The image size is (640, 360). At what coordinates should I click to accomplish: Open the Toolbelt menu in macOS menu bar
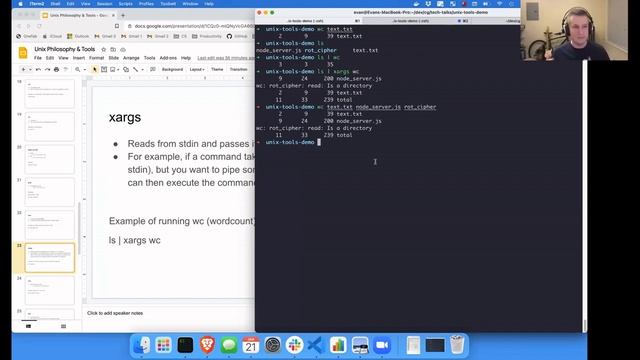[168, 4]
